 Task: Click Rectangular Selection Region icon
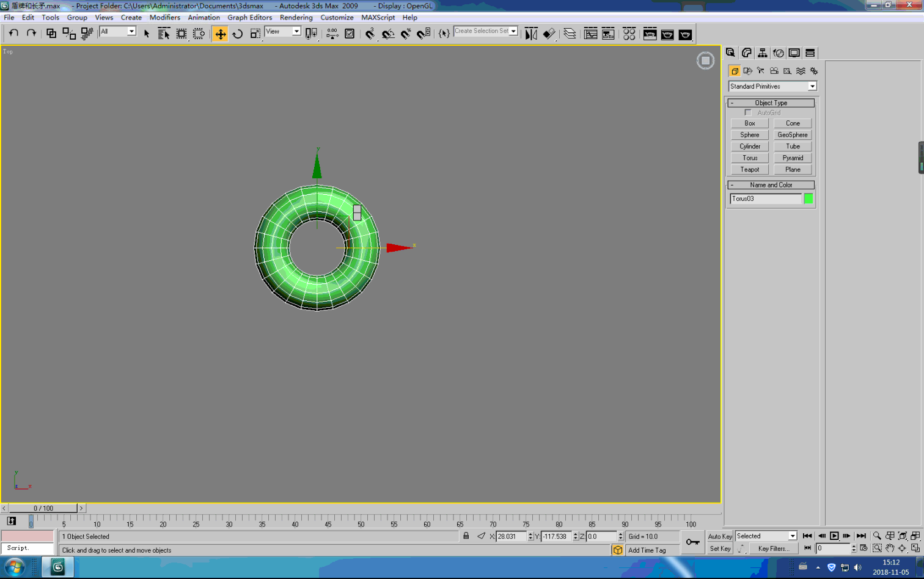[182, 34]
